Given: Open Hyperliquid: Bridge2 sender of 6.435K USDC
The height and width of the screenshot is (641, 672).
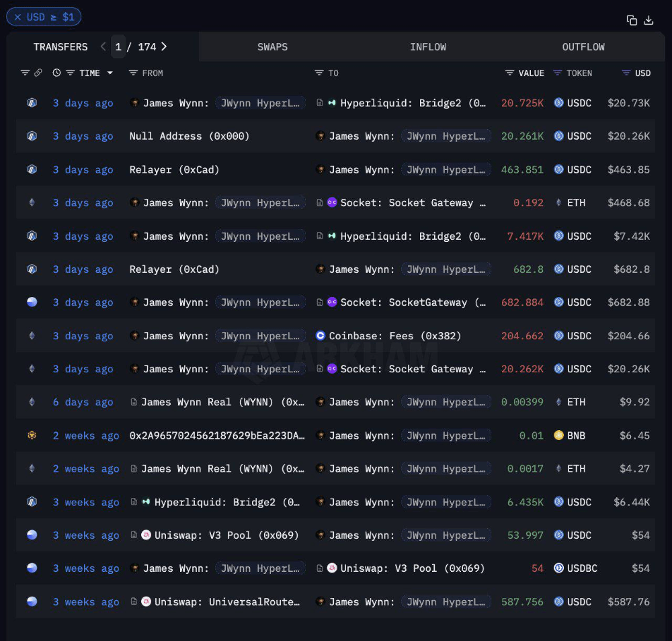Looking at the screenshot, I should (x=227, y=502).
